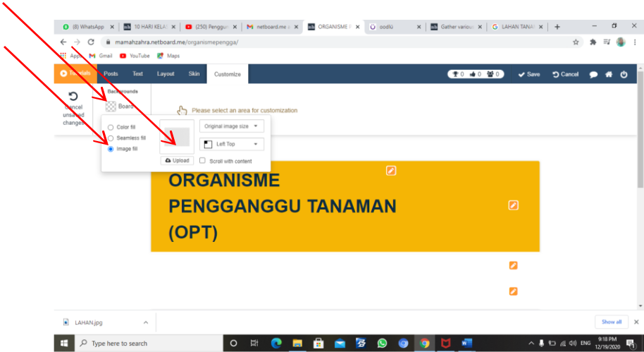
Task: Open the chat bubble icon in toolbar
Action: point(593,74)
